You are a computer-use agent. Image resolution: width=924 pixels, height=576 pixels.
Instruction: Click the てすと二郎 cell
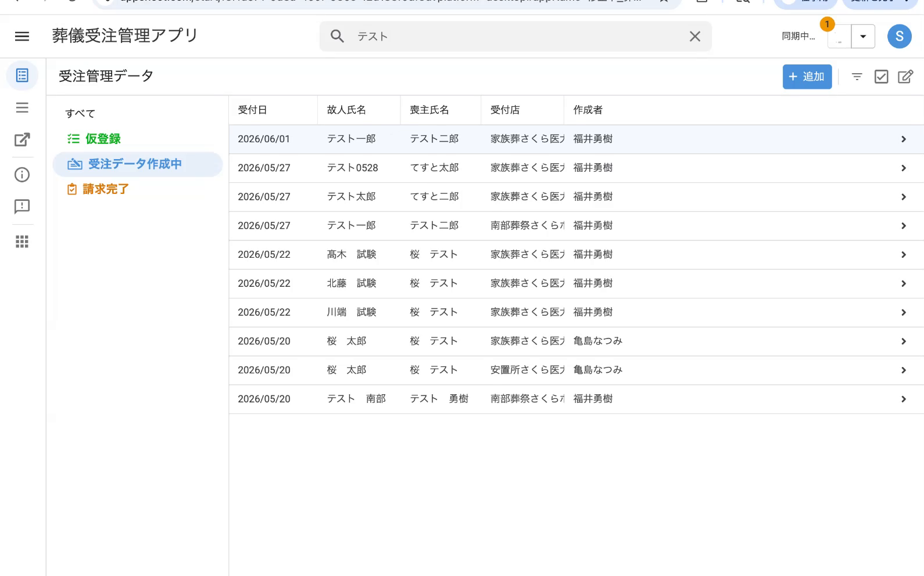click(434, 197)
